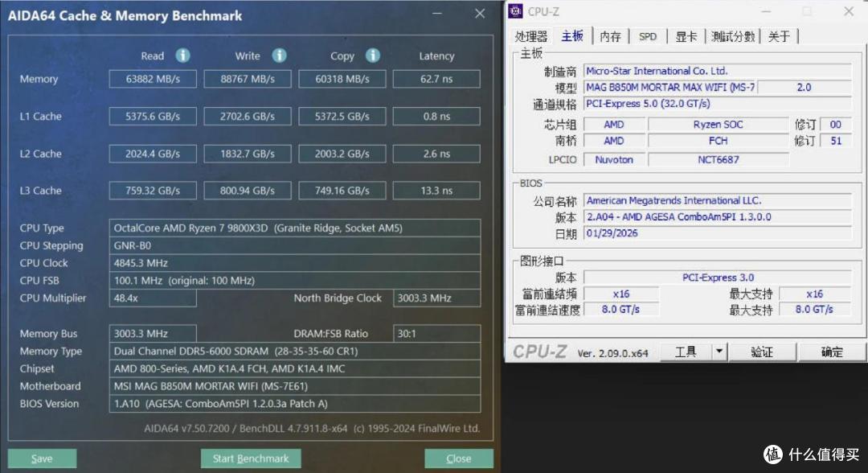The width and height of the screenshot is (868, 473).
Task: Minimize the CPU-Z window
Action: pyautogui.click(x=766, y=11)
